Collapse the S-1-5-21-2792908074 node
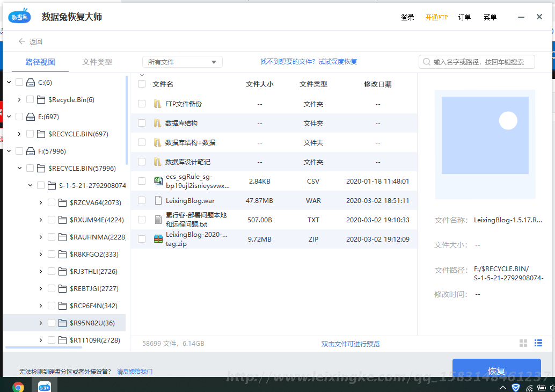 click(30, 185)
